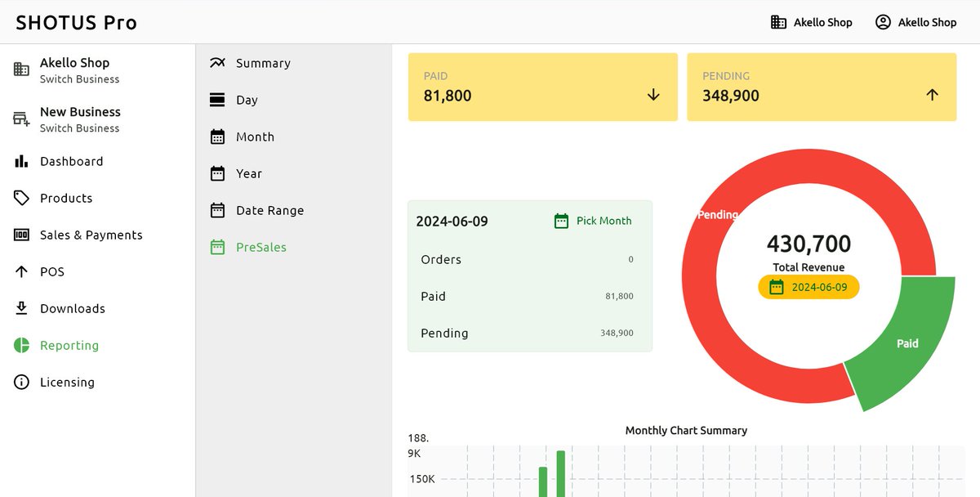This screenshot has height=497, width=980.
Task: Click the 150K axis label
Action: 422,479
